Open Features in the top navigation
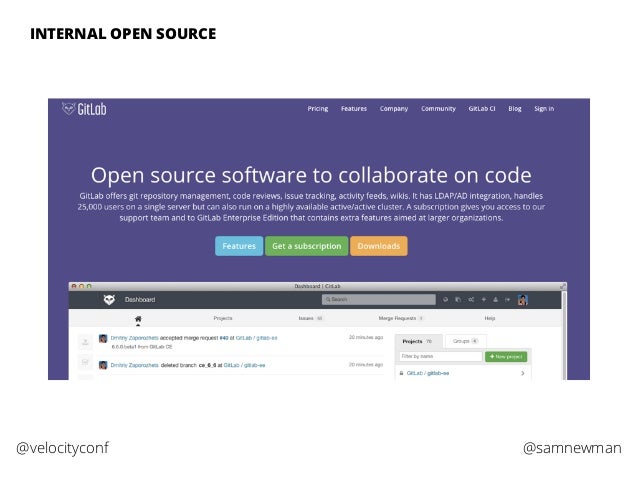This screenshot has width=638, height=479. click(x=354, y=109)
